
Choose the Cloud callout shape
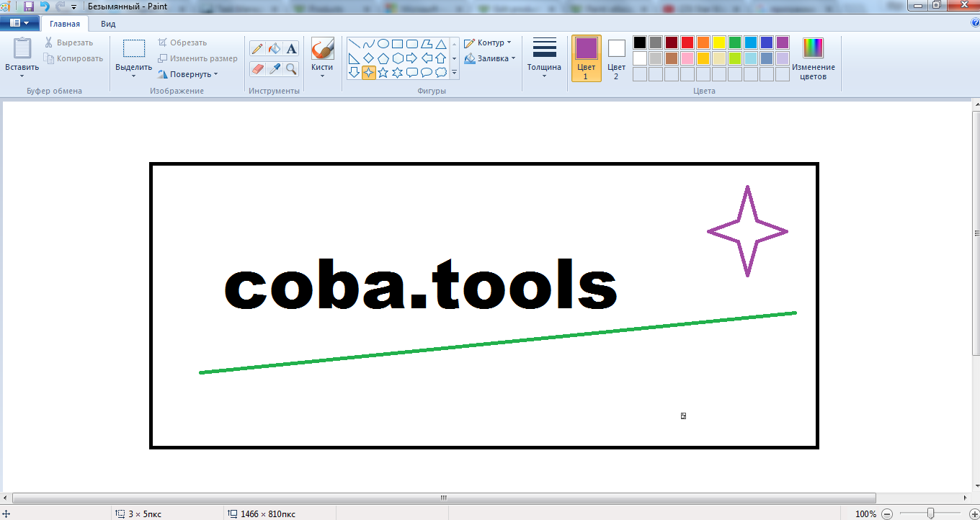[441, 73]
